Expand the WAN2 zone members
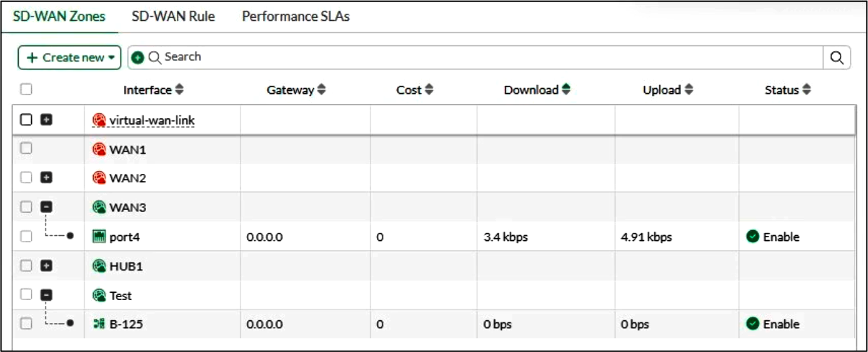Image resolution: width=868 pixels, height=352 pixels. 46,177
